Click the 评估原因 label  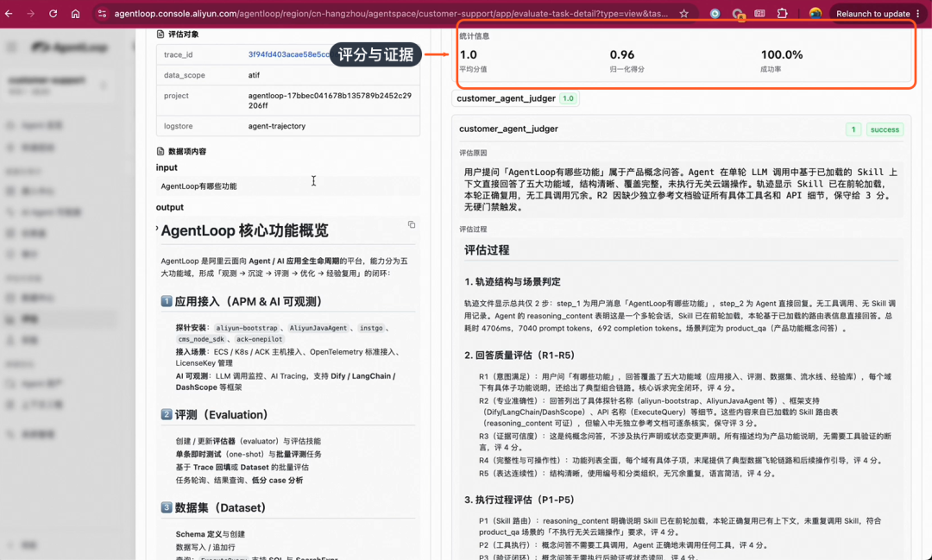coord(473,153)
